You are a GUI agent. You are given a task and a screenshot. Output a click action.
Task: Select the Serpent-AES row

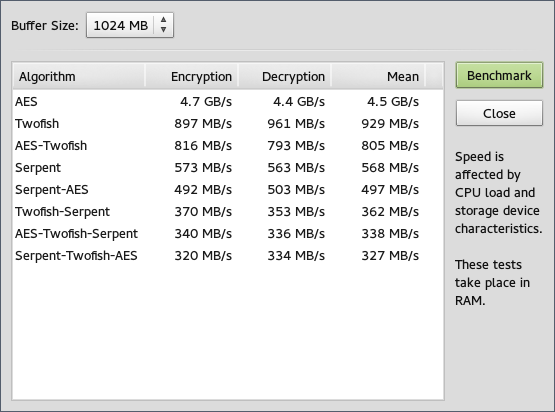(228, 189)
